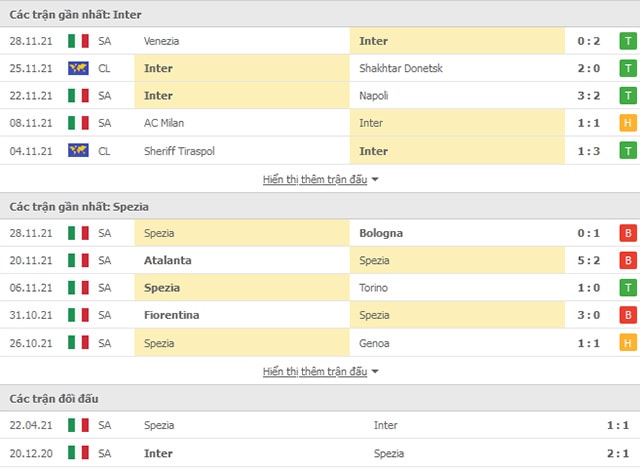Select the Fiorentina team name
Screen dimensions: 640x469
(171, 315)
